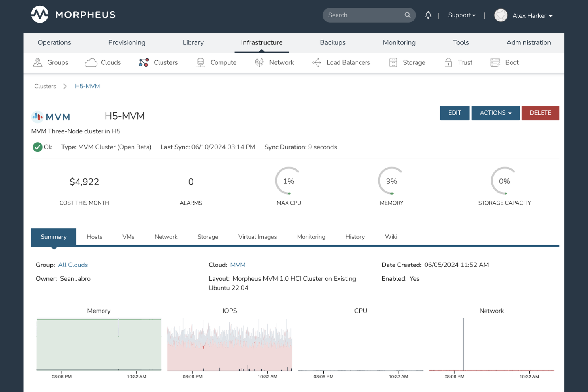Switch to the VMs tab
This screenshot has width=588, height=392.
point(128,237)
